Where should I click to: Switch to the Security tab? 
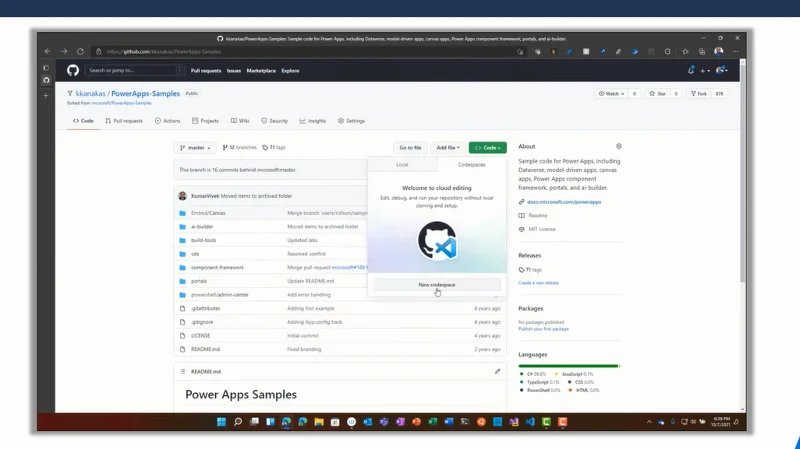(274, 121)
